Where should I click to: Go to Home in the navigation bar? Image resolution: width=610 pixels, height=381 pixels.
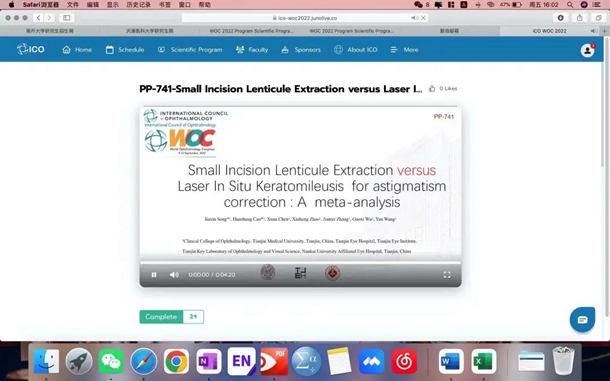coord(77,50)
